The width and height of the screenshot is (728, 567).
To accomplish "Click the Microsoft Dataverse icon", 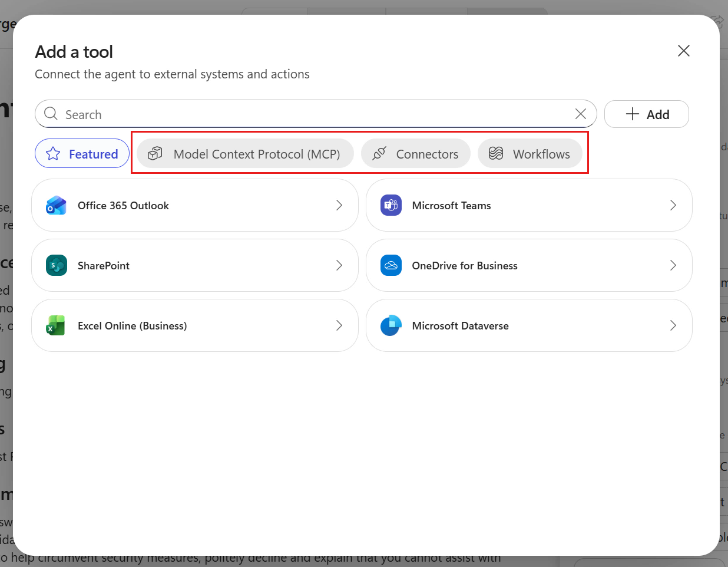I will pyautogui.click(x=391, y=325).
